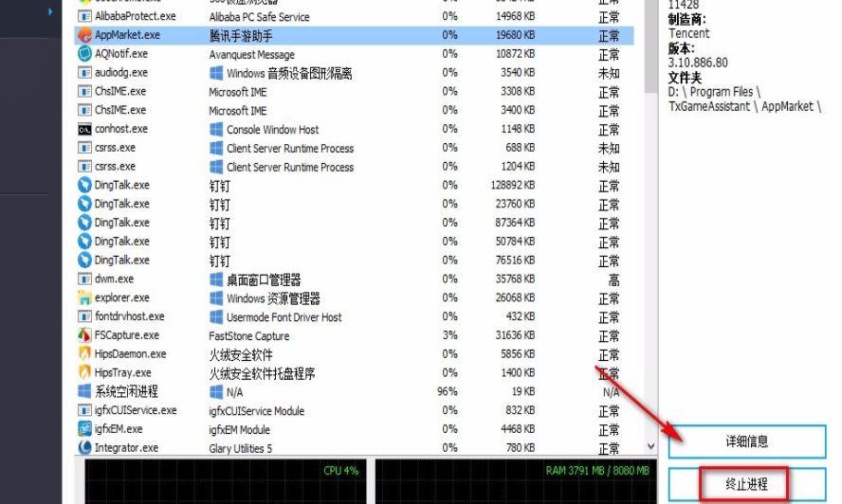The width and height of the screenshot is (842, 504).
Task: Click the igfxEM.exe Intel graphics icon
Action: [84, 429]
